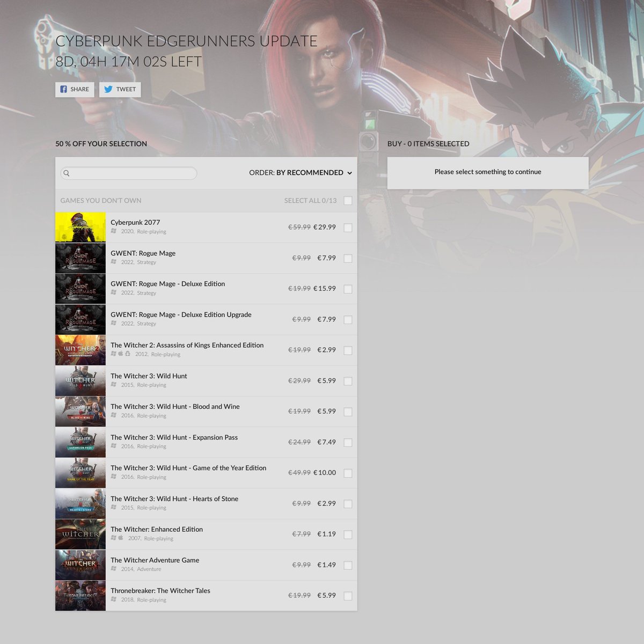Screen dimensions: 644x644
Task: Click the Apple icon under The Witcher 2
Action: point(121,354)
